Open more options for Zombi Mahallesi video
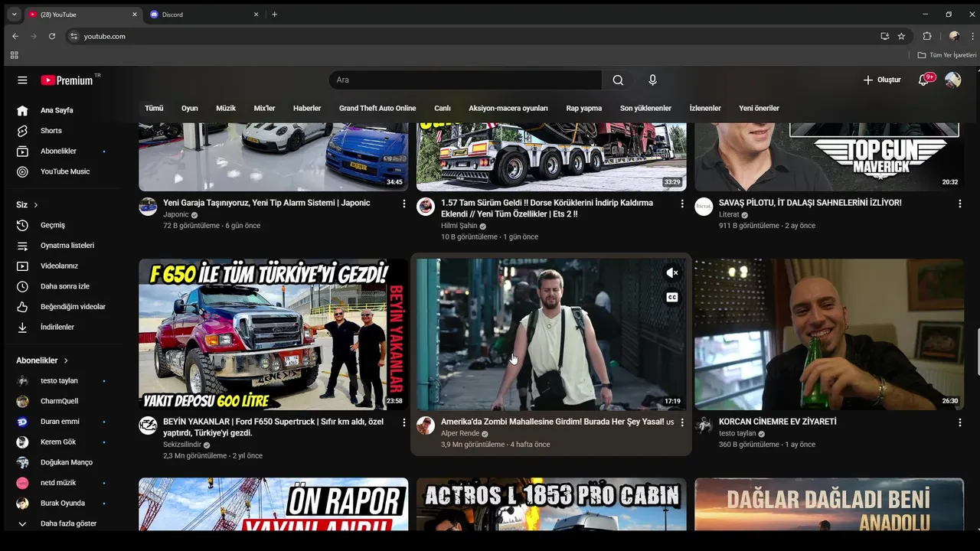 point(682,422)
